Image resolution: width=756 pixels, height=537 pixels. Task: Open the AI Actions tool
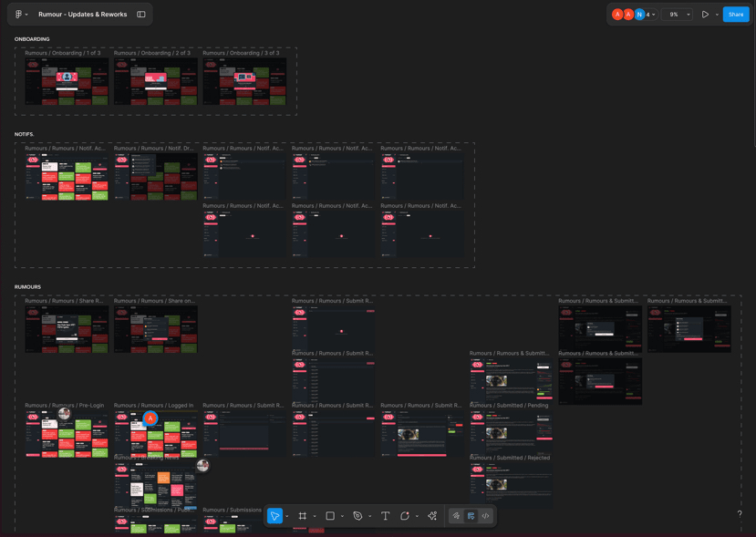point(432,516)
